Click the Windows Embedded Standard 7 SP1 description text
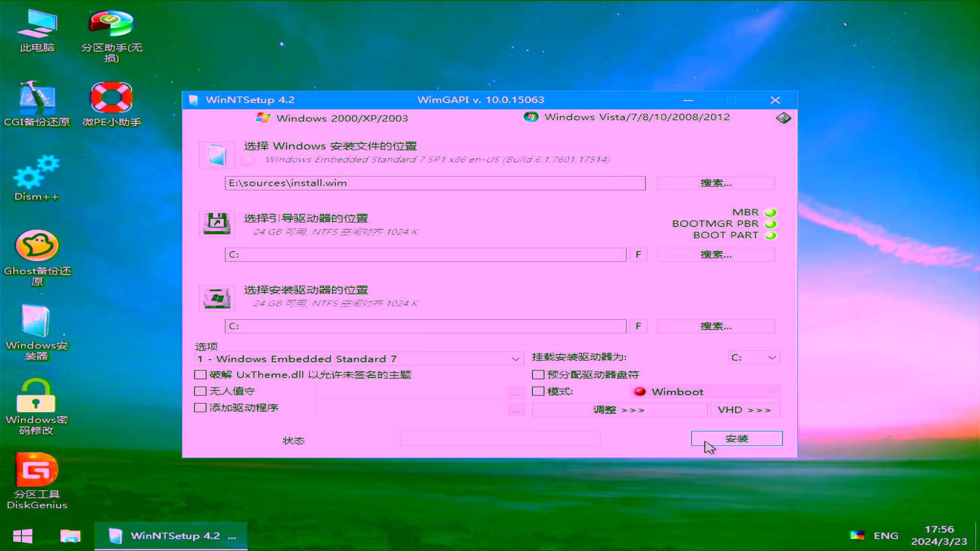Screen dimensions: 980x551 [x=437, y=160]
